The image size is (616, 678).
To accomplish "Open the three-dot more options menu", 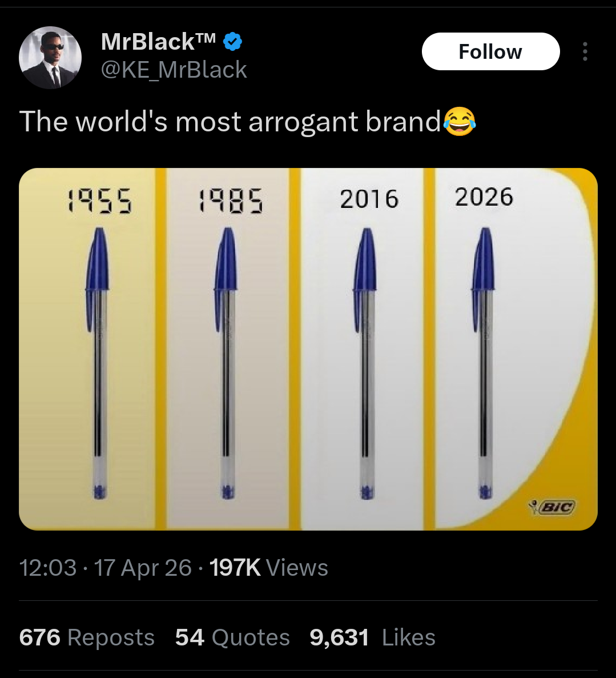I will [x=585, y=51].
